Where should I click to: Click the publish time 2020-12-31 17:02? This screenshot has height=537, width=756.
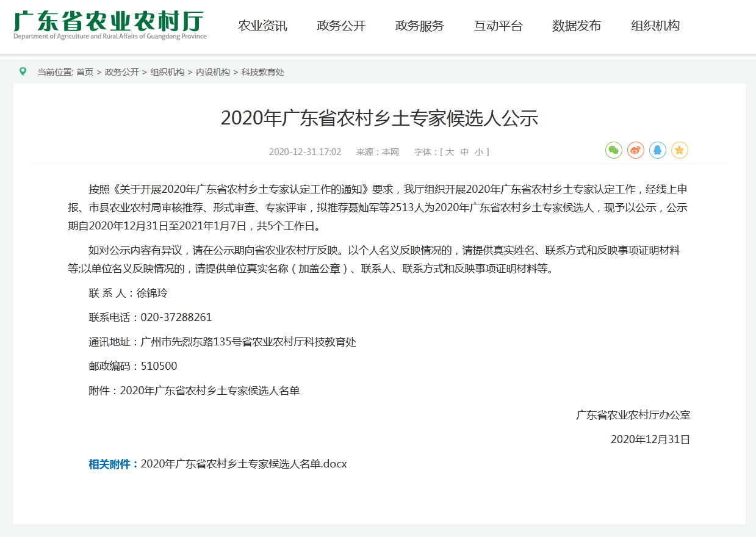[x=305, y=152]
